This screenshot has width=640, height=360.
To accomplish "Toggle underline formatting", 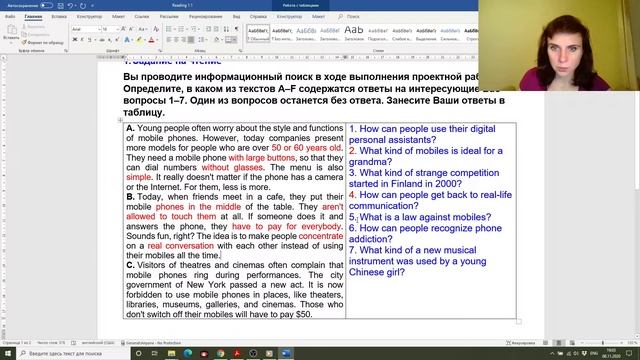I will point(90,40).
